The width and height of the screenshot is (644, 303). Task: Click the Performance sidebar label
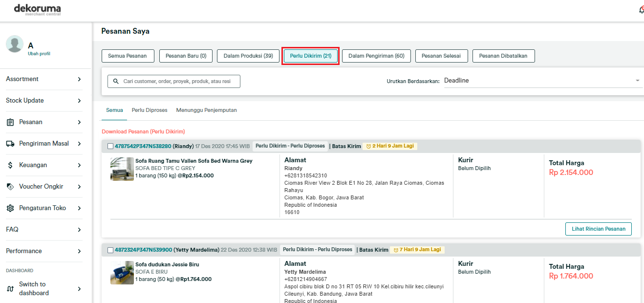[24, 251]
